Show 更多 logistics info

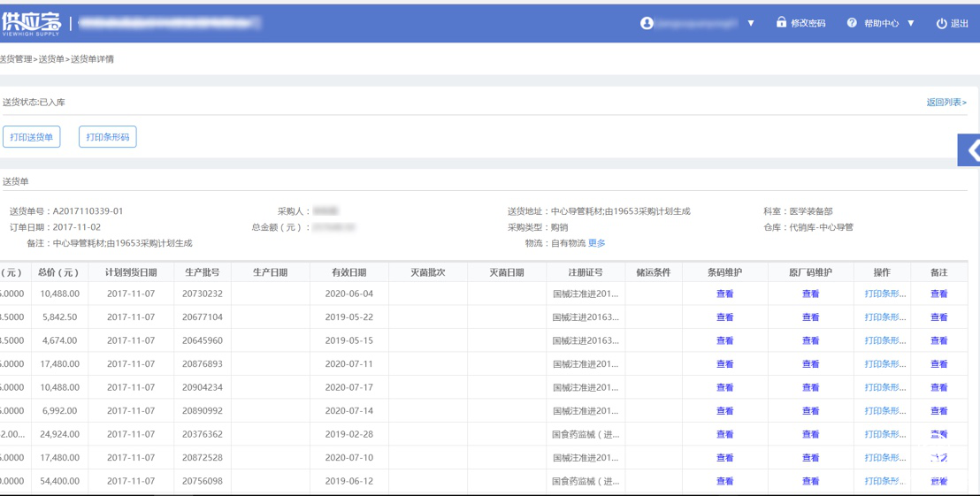[597, 243]
